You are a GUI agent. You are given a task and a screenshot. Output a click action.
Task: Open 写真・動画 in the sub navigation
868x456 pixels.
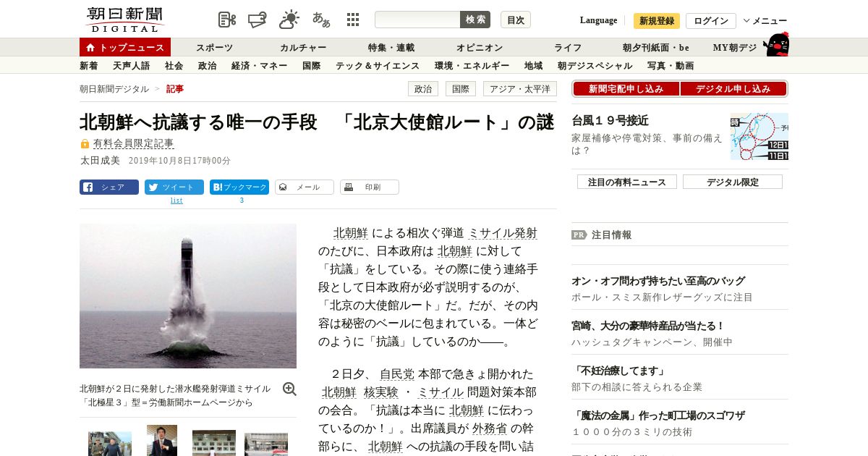coord(671,66)
